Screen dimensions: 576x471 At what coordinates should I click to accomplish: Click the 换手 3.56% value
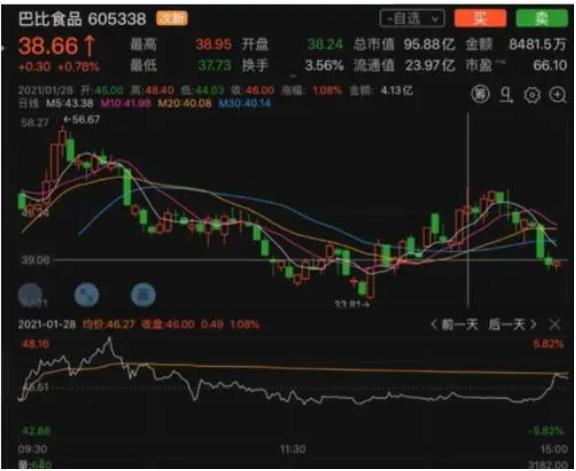(324, 66)
